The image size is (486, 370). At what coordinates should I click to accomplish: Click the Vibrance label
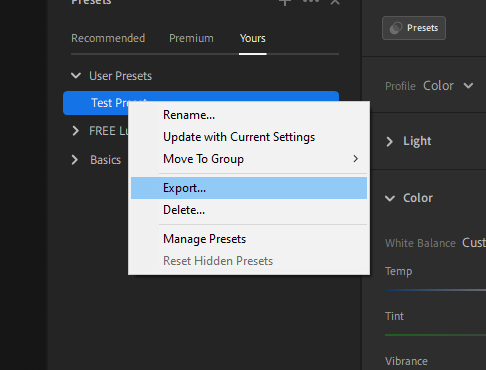pyautogui.click(x=406, y=361)
